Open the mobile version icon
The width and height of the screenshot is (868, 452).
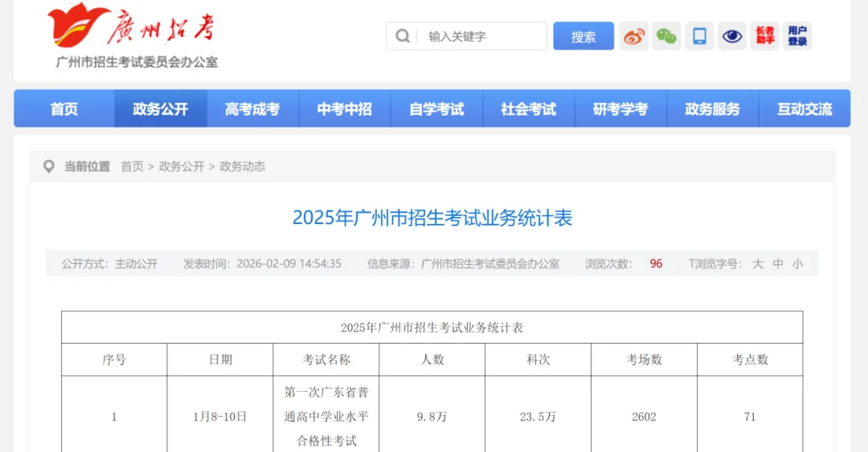click(x=699, y=36)
